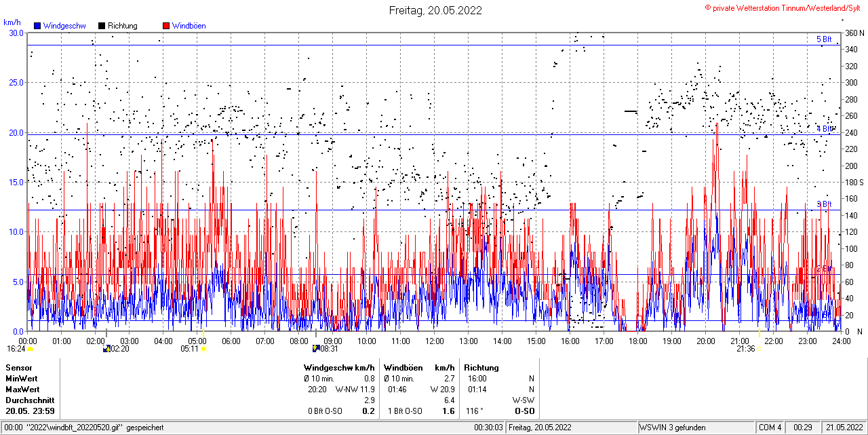Click the '30.0' speed axis label
868x435 pixels.
coord(15,33)
